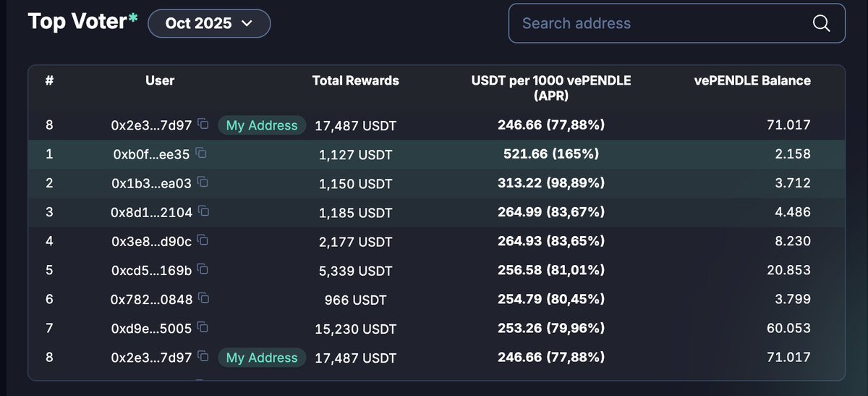Select address 0x8d1...2104
Image resolution: width=868 pixels, height=396 pixels.
point(151,212)
